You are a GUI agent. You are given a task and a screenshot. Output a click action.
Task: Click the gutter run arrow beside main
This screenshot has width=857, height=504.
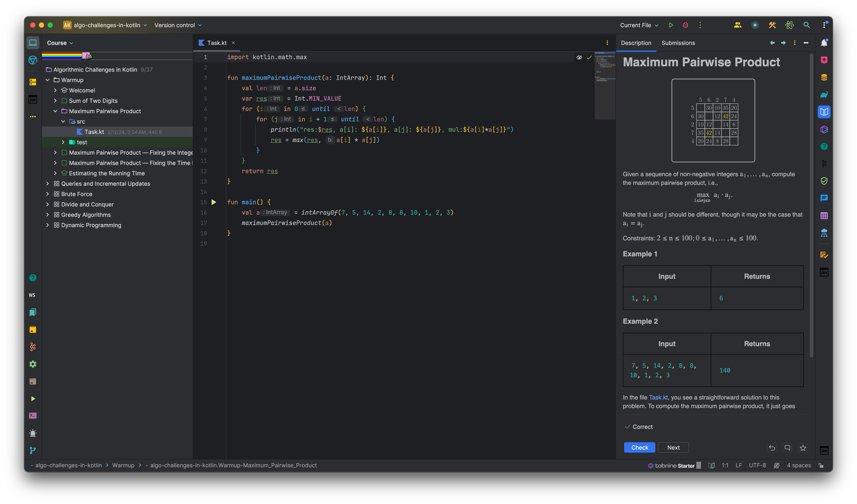coord(214,202)
